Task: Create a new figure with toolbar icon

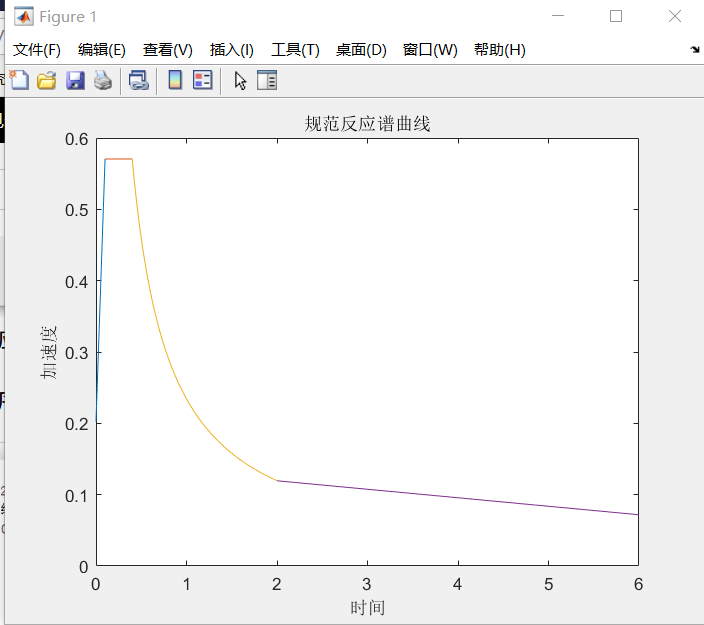Action: 19,81
